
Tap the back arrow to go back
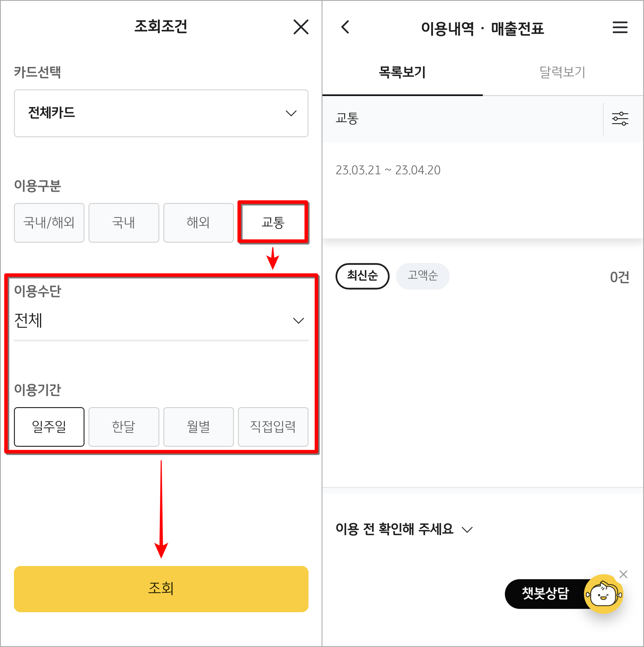345,27
